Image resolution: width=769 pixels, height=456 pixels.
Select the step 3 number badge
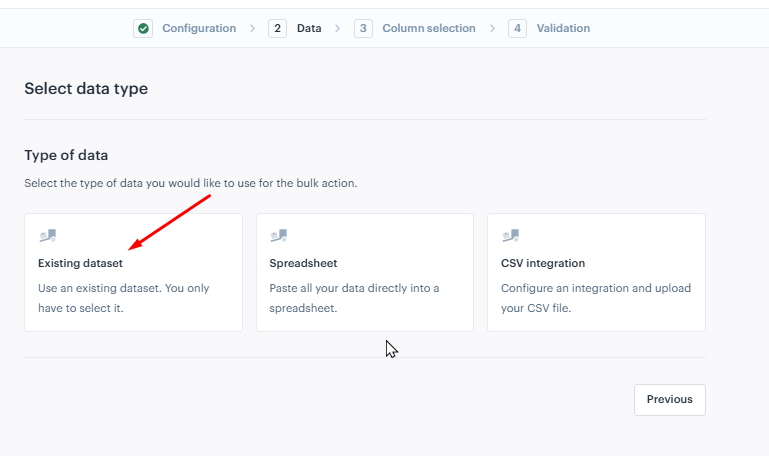pyautogui.click(x=363, y=28)
